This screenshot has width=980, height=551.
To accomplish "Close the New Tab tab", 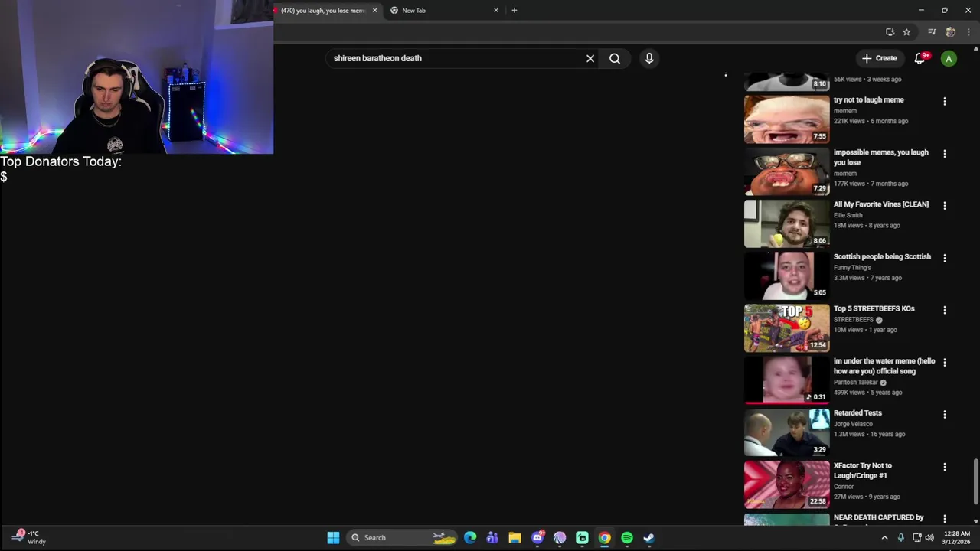I will click(496, 10).
